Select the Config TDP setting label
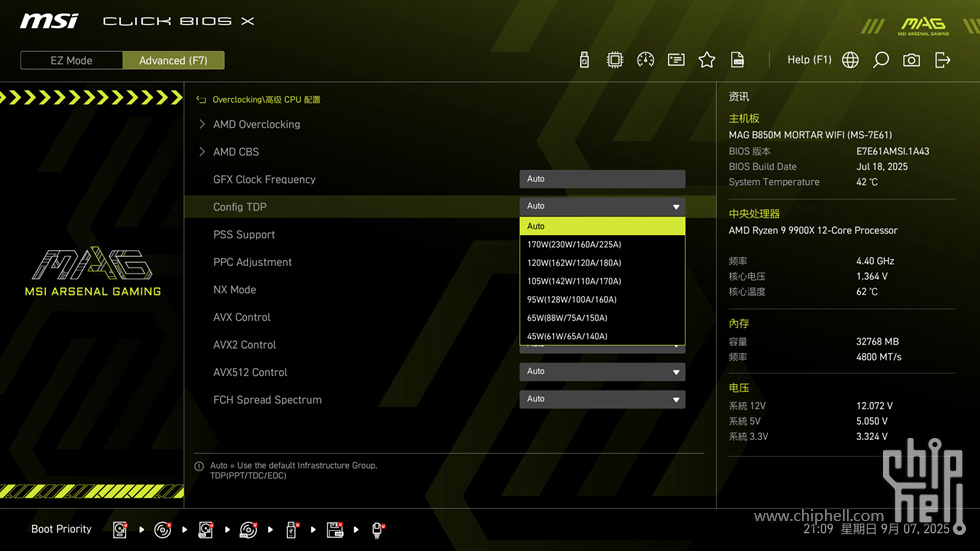980x551 pixels. (239, 207)
